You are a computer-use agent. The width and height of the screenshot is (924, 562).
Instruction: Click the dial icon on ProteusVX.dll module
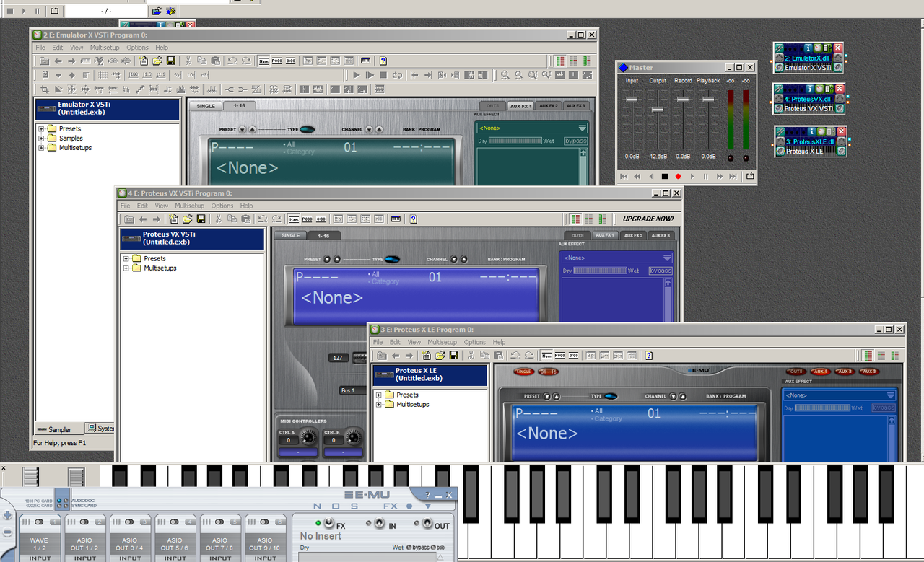click(819, 89)
